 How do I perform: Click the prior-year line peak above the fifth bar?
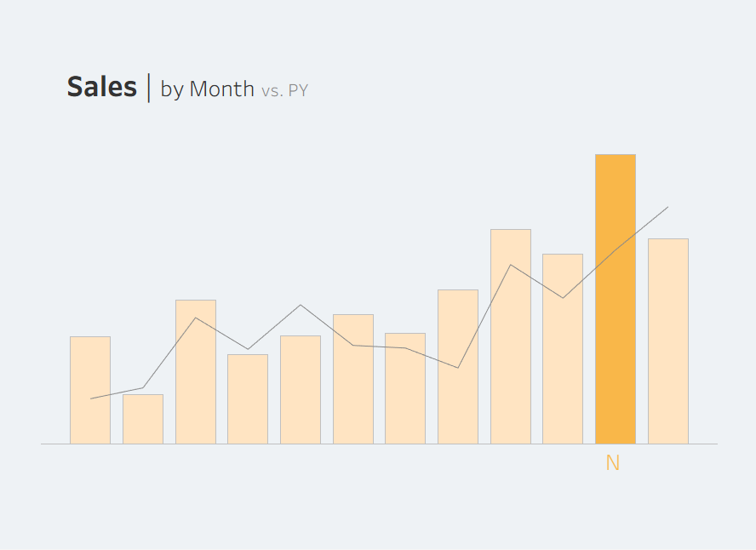coord(301,305)
